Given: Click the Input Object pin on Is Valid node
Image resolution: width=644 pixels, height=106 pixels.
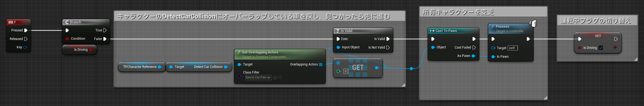Looking at the screenshot, I should click(338, 47).
